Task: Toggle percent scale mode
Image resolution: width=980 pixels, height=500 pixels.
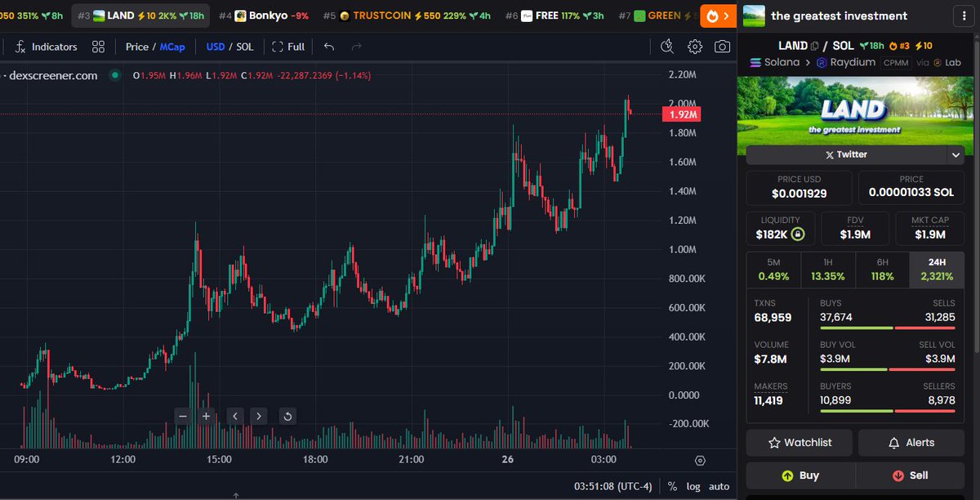Action: (672, 486)
